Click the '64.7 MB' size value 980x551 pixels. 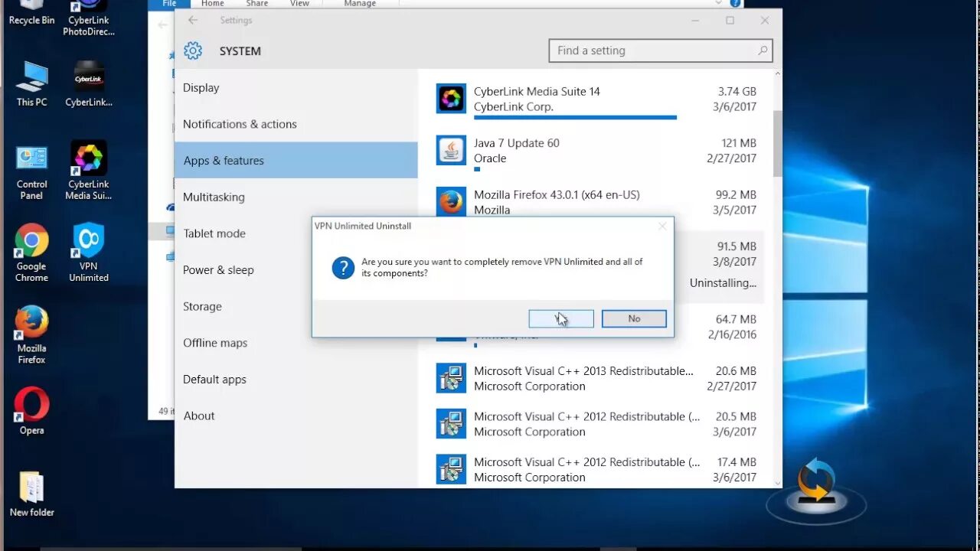pos(737,319)
